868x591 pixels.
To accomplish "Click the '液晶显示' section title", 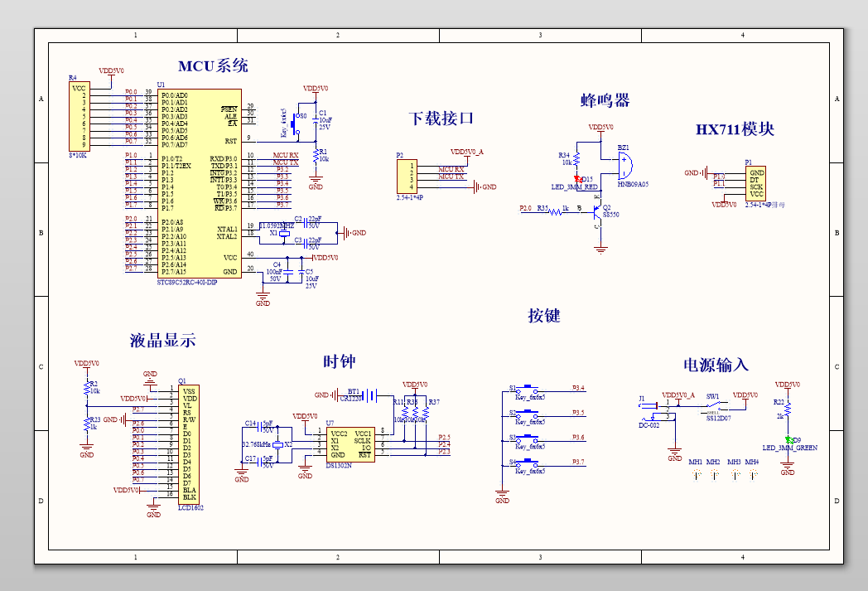I will 162,340.
